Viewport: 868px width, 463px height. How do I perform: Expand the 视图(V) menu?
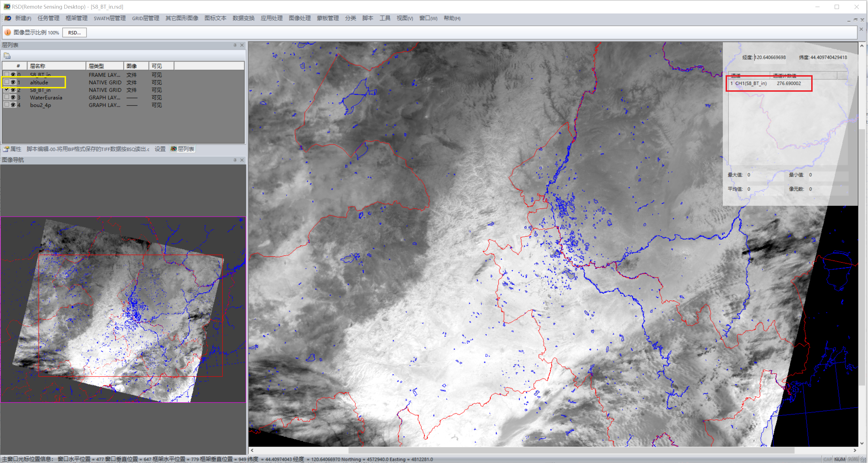coord(404,18)
